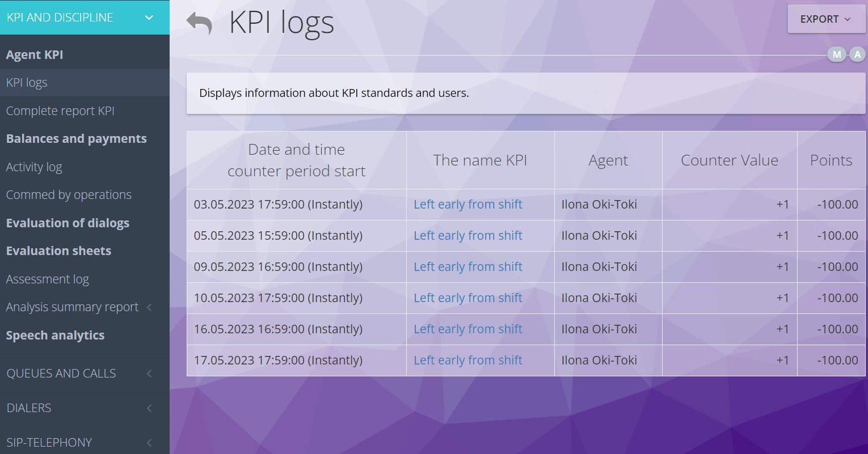Screen dimensions: 868x454
Task: Open Left early from shift link for 09.05.2023
Action: coord(468,267)
